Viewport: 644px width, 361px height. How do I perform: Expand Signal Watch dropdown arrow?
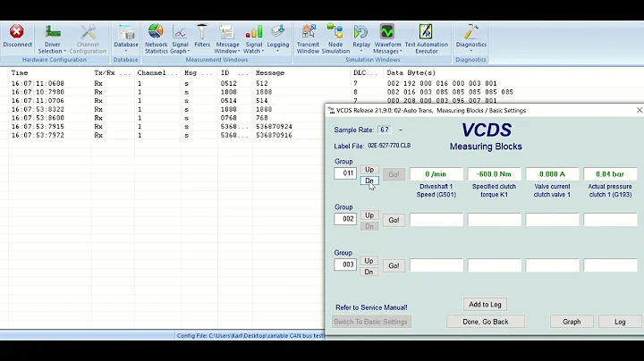[262, 51]
